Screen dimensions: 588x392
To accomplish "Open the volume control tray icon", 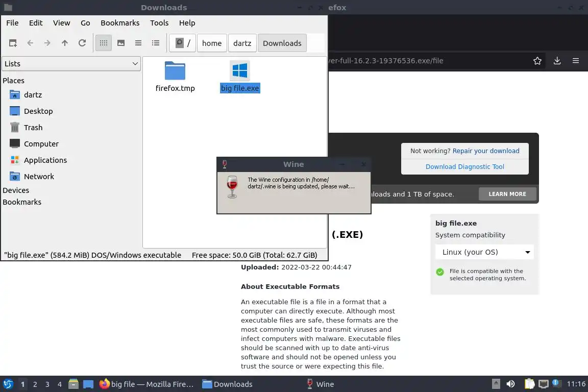I will coord(511,384).
